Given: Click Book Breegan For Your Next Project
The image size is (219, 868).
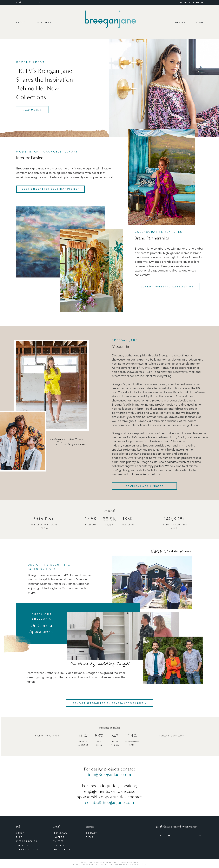Looking at the screenshot, I should 51,189.
